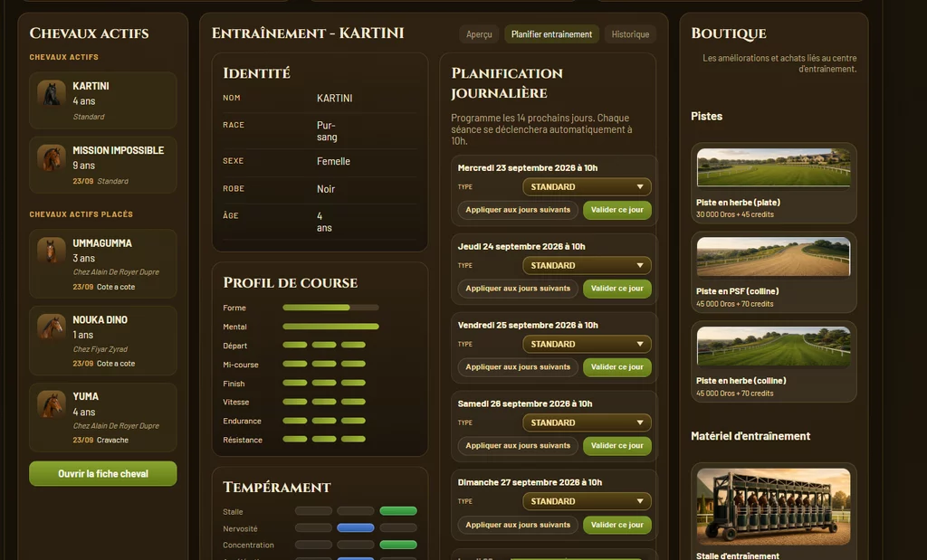Open NOUKA DINO horse avatar
The width and height of the screenshot is (927, 560).
[52, 327]
